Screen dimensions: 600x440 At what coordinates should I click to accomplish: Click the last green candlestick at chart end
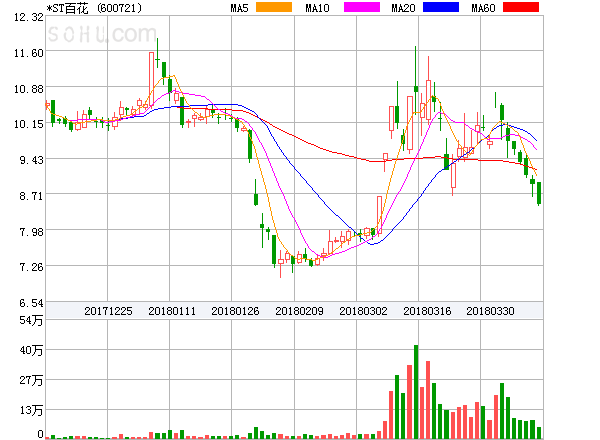point(539,194)
